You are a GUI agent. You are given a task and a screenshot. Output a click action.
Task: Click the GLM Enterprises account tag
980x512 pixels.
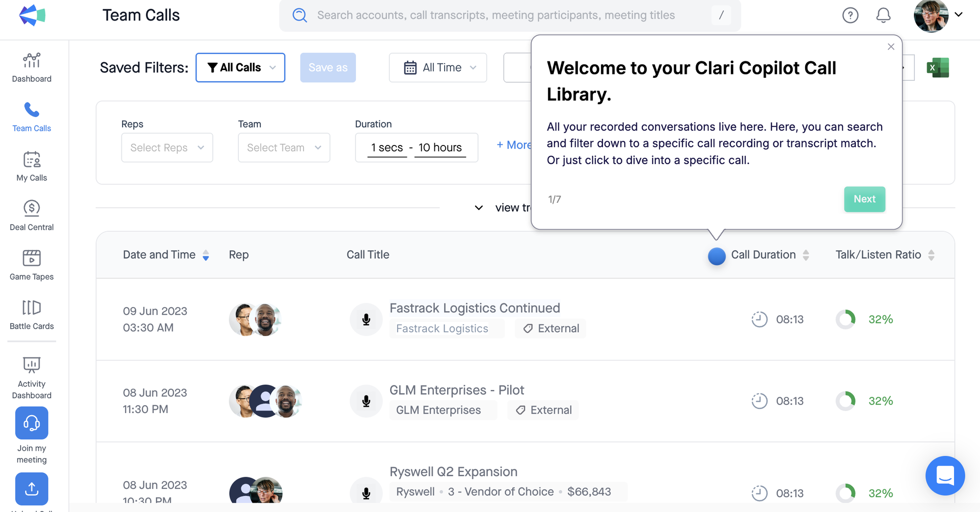coord(443,410)
